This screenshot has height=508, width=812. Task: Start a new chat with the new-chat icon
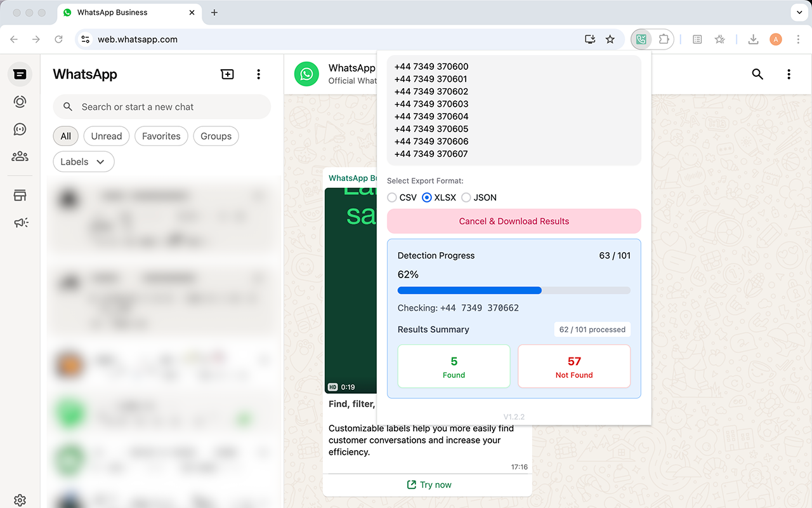(x=227, y=74)
